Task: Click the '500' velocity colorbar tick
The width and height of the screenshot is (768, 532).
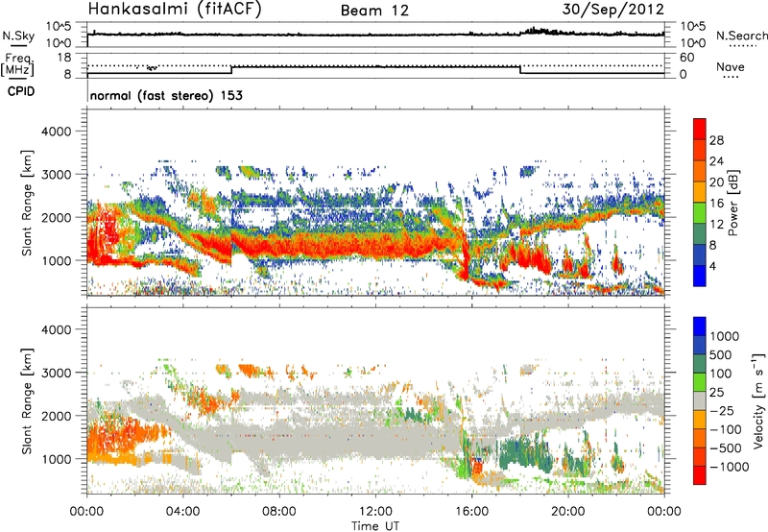Action: point(721,354)
